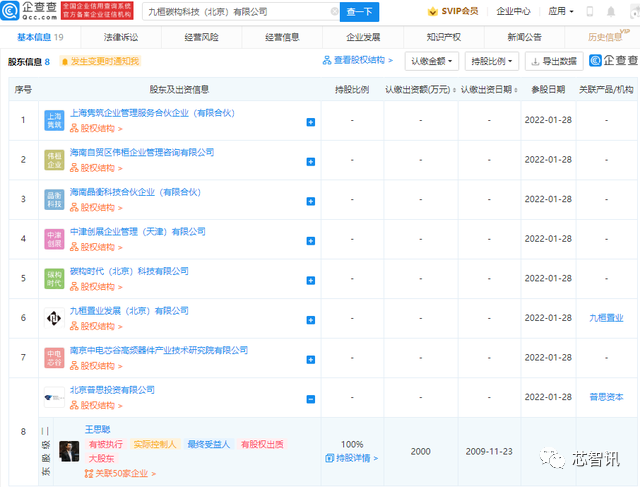Click the mobile phone icon in the header

coord(590,11)
